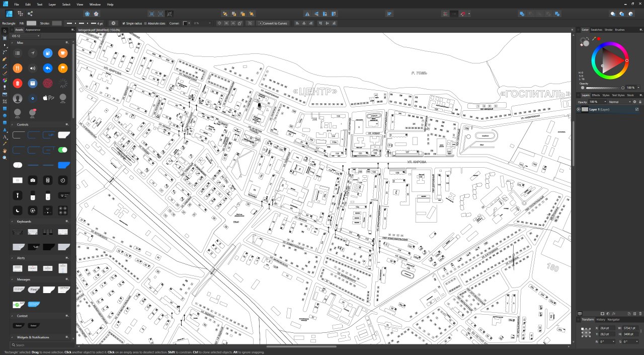Click the blue reply arrow asset
The width and height of the screenshot is (644, 355).
point(48,68)
